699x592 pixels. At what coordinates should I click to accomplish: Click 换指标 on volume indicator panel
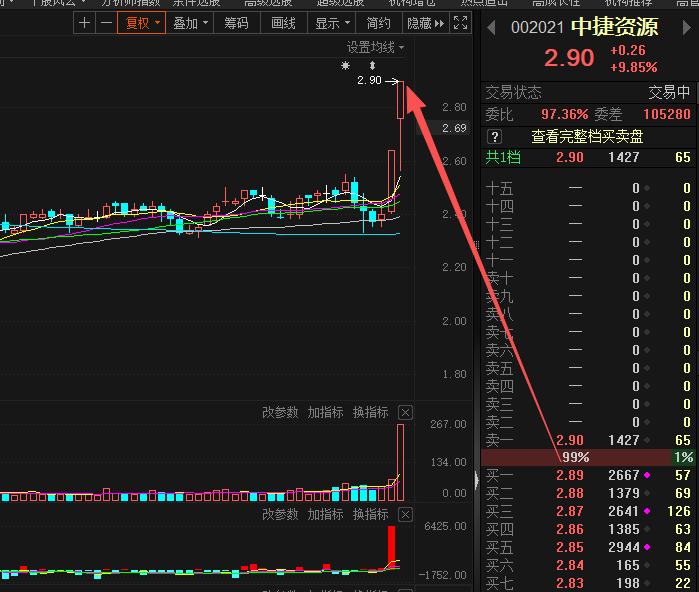[x=370, y=412]
